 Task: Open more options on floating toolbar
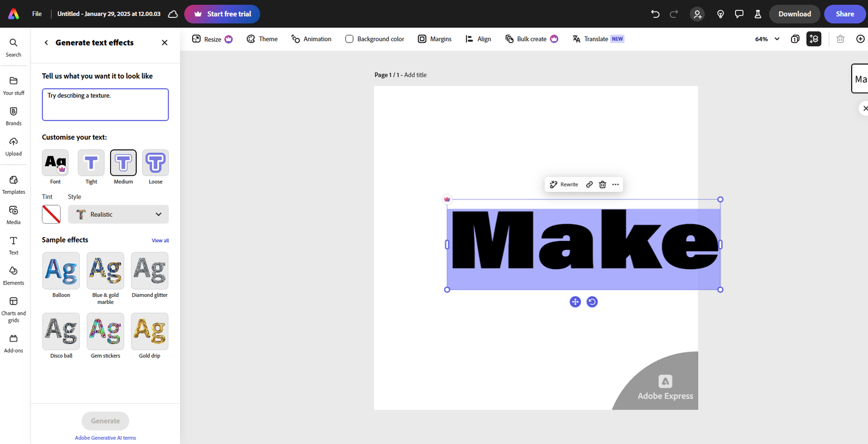point(615,185)
